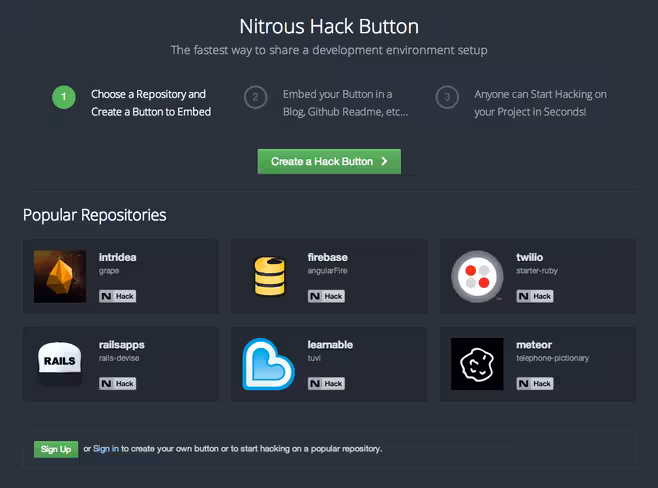This screenshot has width=658, height=488.
Task: Hit the Hack button under firebase angularFire
Action: (326, 296)
